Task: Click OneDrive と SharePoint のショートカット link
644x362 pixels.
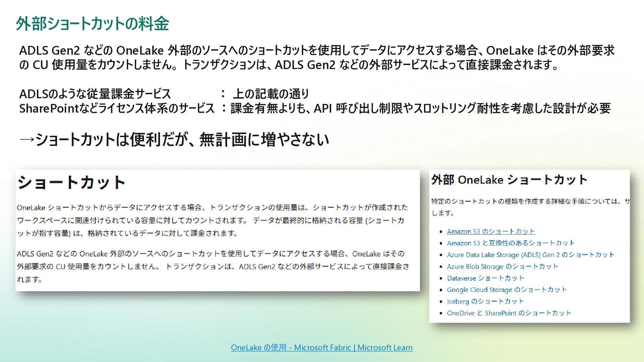Action: [509, 313]
